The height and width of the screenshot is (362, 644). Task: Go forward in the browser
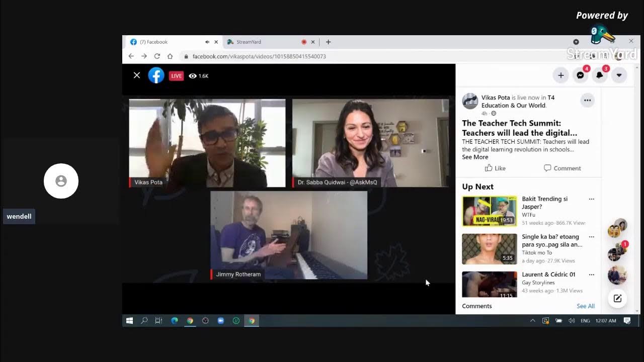point(144,56)
